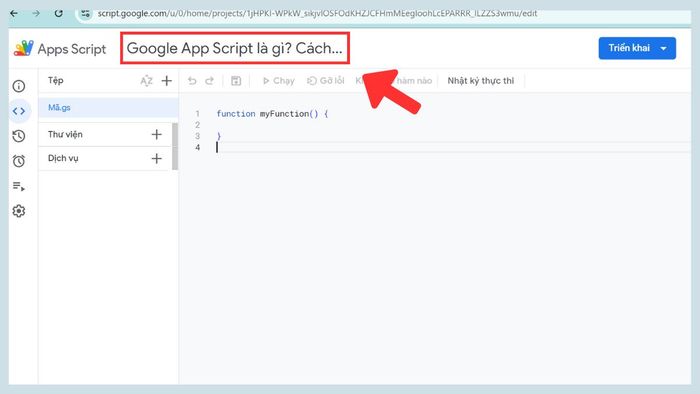Image resolution: width=700 pixels, height=394 pixels.
Task: Add a service with Dịch vụ plus
Action: coord(157,158)
